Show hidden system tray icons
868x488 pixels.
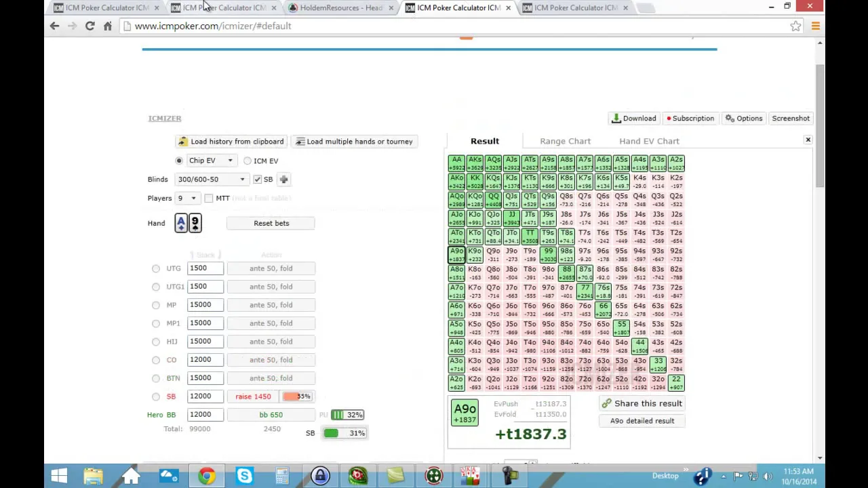coord(724,476)
